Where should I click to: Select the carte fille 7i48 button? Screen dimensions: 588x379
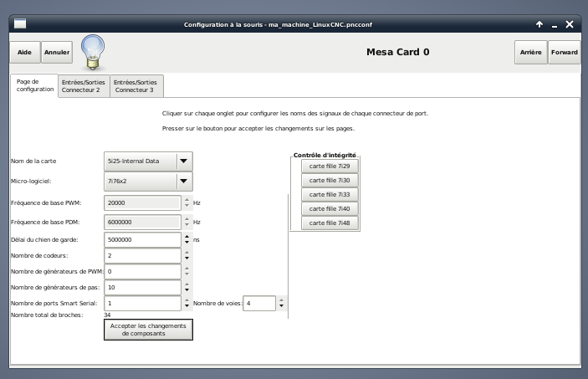click(330, 223)
